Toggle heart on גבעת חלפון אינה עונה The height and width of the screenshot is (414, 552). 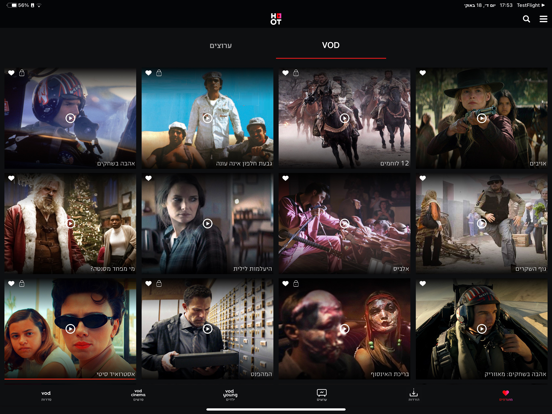[x=149, y=73]
